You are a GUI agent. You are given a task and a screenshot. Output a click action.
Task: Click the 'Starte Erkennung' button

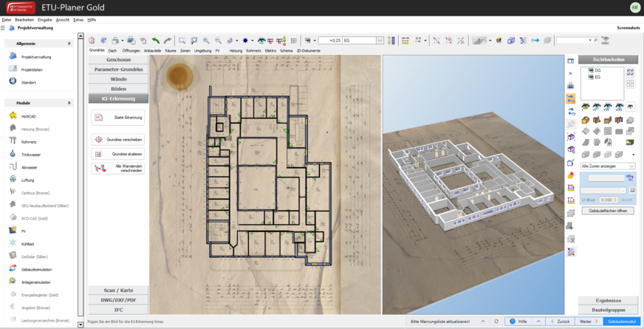(x=118, y=117)
